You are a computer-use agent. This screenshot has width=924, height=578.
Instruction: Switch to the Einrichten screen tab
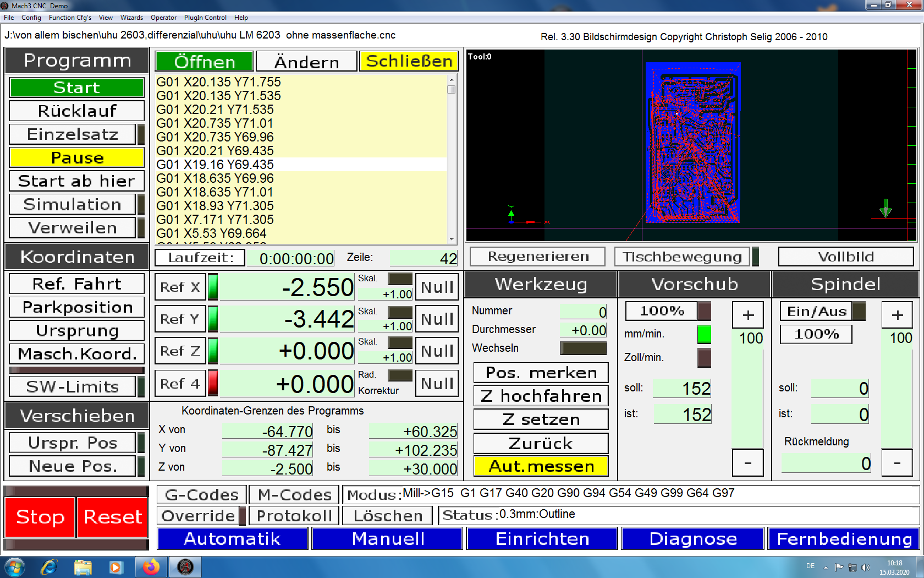542,538
